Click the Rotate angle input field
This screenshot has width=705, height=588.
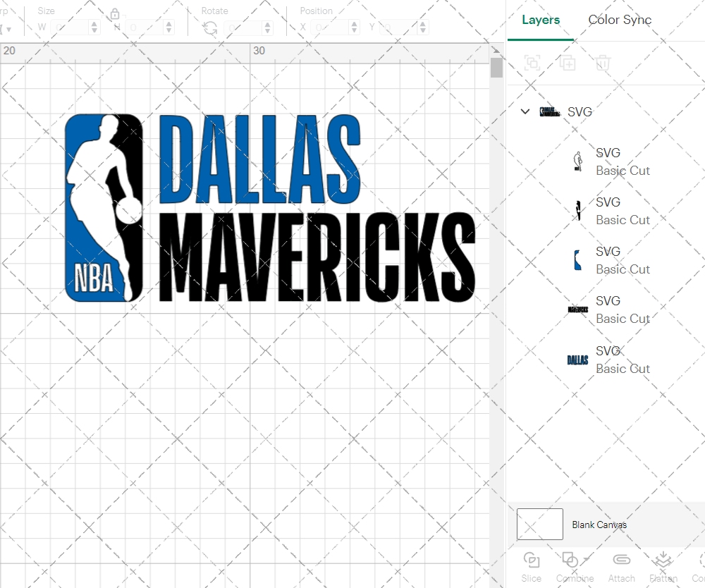pos(243,28)
